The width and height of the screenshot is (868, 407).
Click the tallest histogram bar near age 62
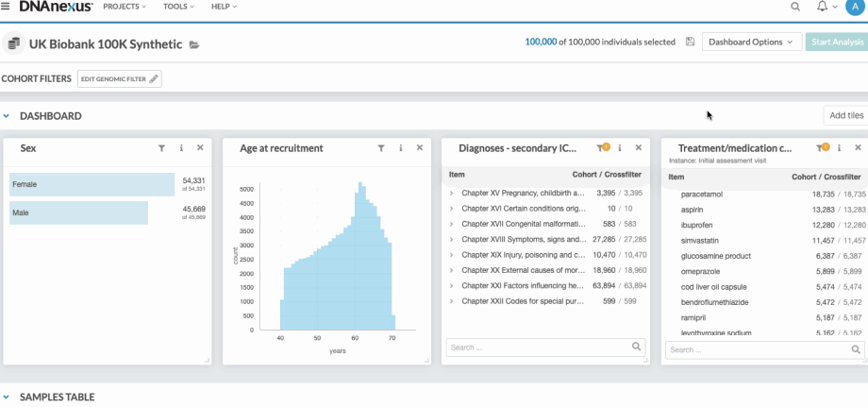pos(360,255)
